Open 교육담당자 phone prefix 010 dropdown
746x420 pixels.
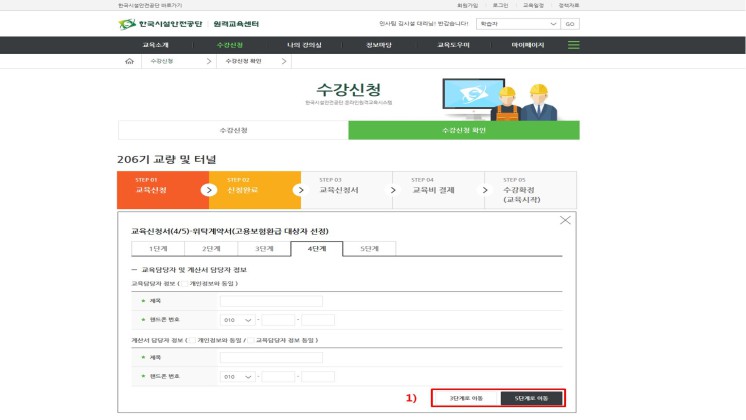coord(238,320)
